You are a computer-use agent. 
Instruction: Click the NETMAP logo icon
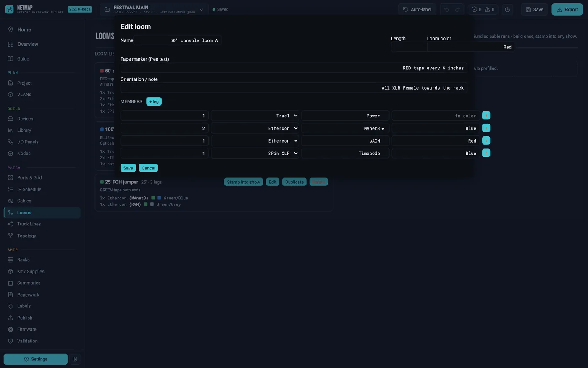[x=9, y=9]
